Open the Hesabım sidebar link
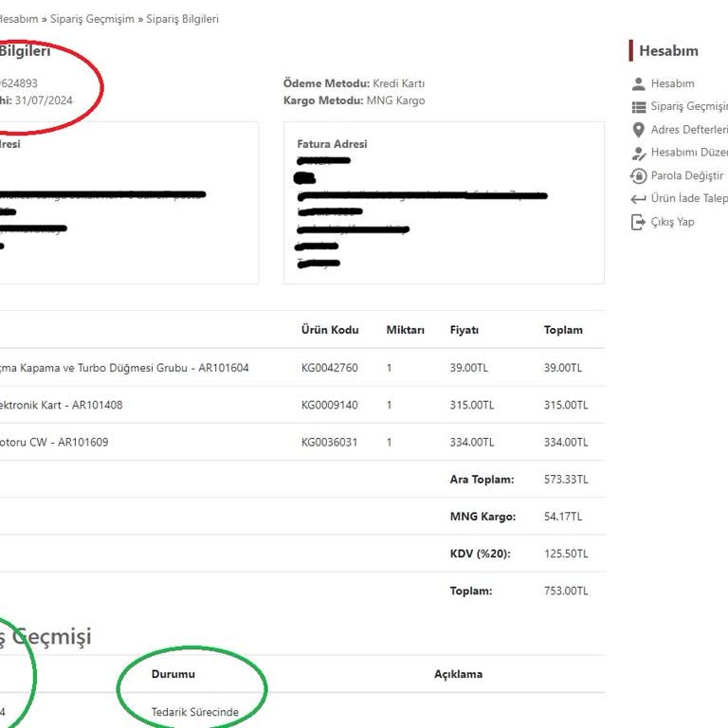Viewport: 728px width, 728px height. click(x=672, y=83)
